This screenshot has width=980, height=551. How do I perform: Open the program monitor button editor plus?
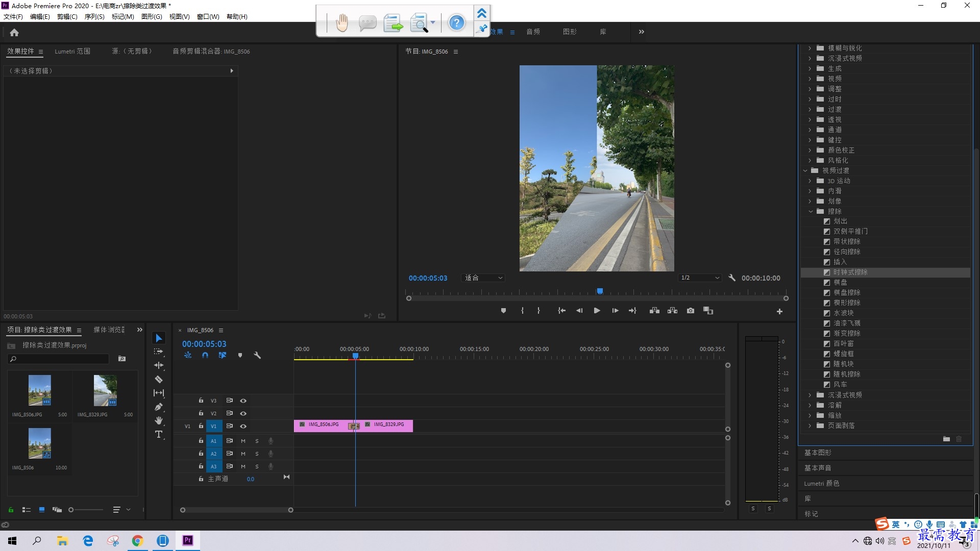point(779,311)
